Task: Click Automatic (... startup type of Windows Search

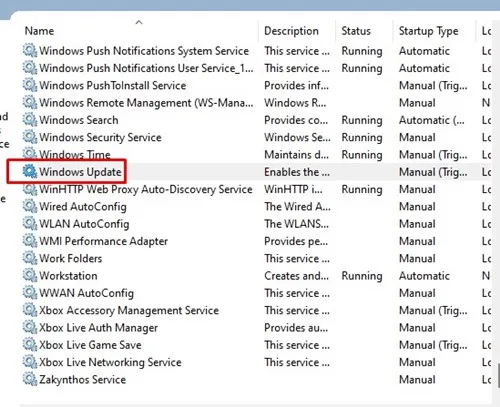Action: click(x=432, y=120)
